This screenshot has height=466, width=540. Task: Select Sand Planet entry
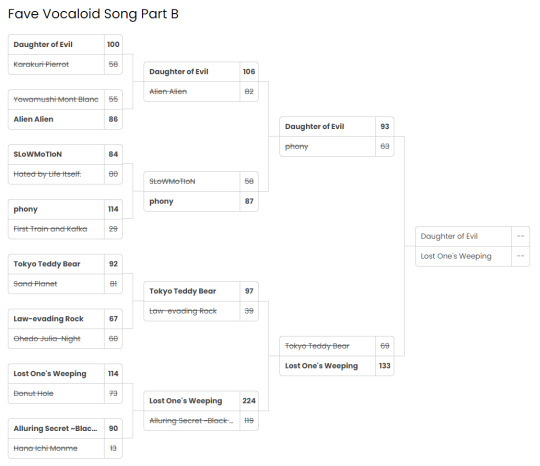tap(65, 284)
